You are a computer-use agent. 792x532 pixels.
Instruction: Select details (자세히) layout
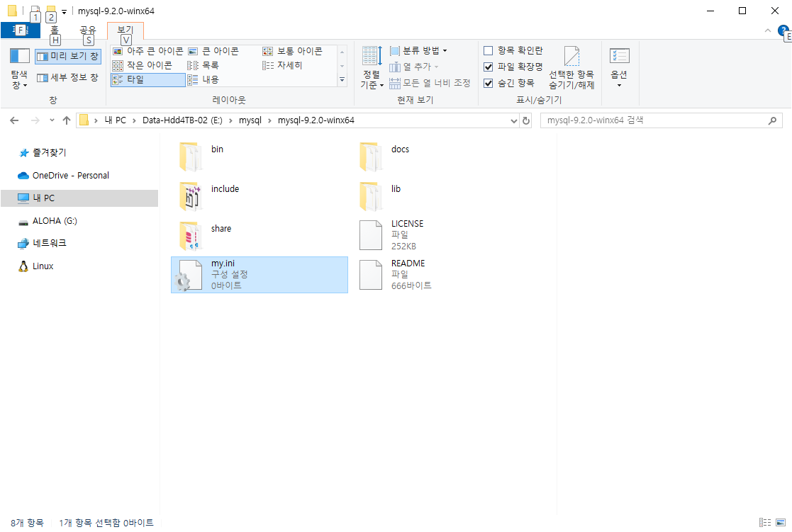click(282, 65)
